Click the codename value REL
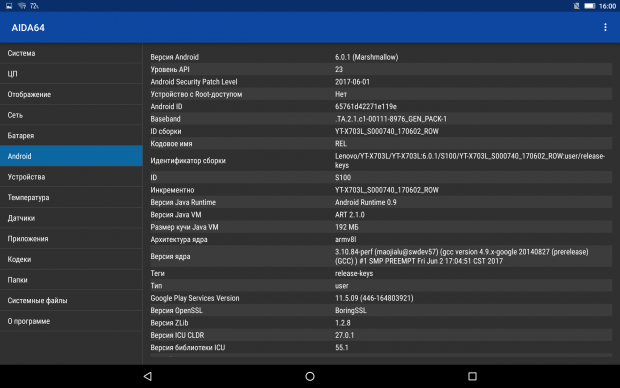The height and width of the screenshot is (388, 620). (x=341, y=144)
